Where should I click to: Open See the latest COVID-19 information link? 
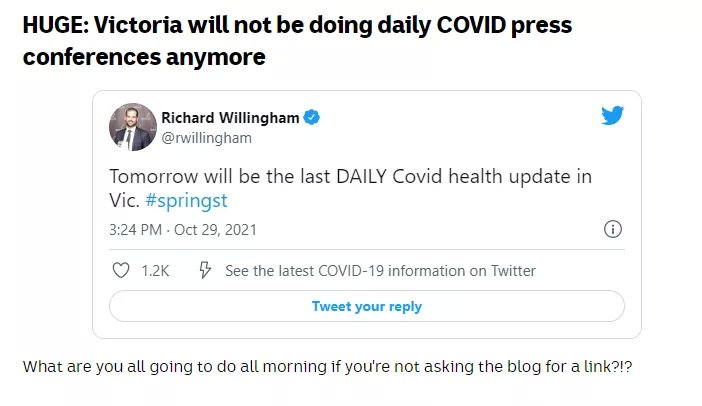click(380, 271)
